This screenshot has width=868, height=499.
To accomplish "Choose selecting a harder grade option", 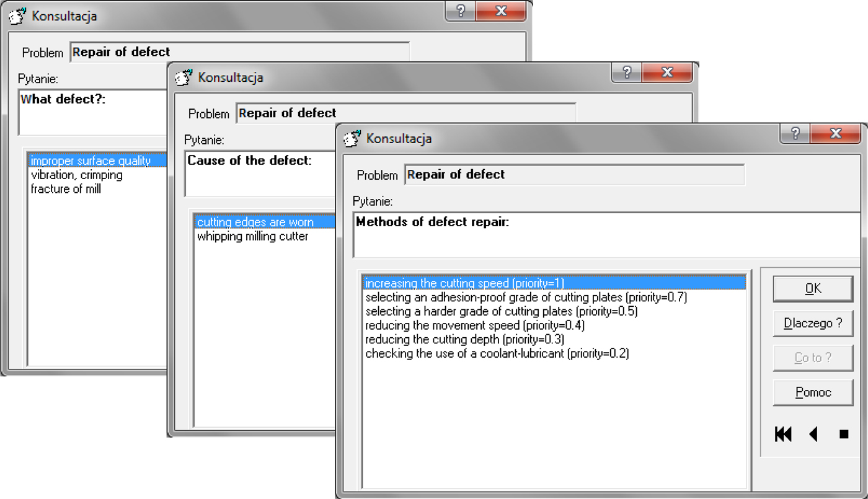I will pyautogui.click(x=501, y=311).
